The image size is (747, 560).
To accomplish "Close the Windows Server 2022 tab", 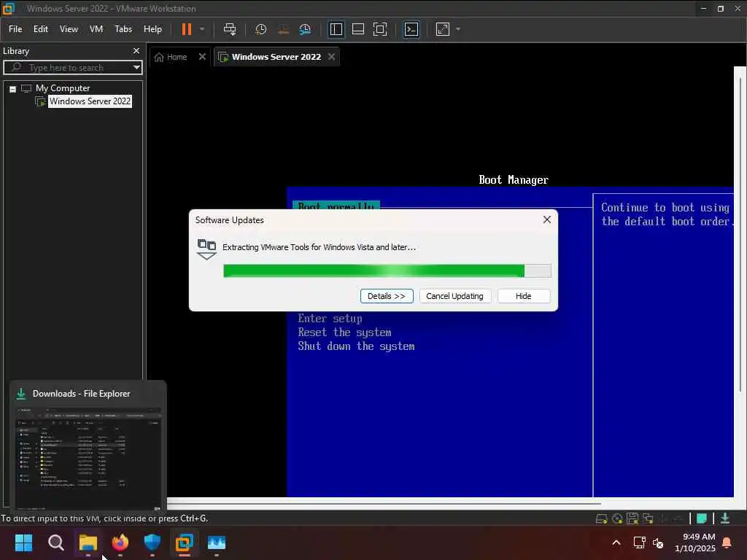I will 332,57.
